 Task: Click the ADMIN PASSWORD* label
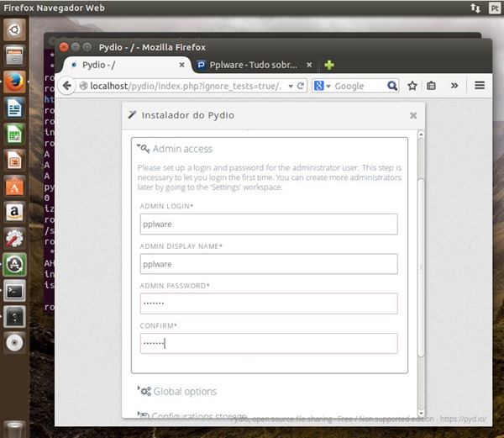[175, 286]
